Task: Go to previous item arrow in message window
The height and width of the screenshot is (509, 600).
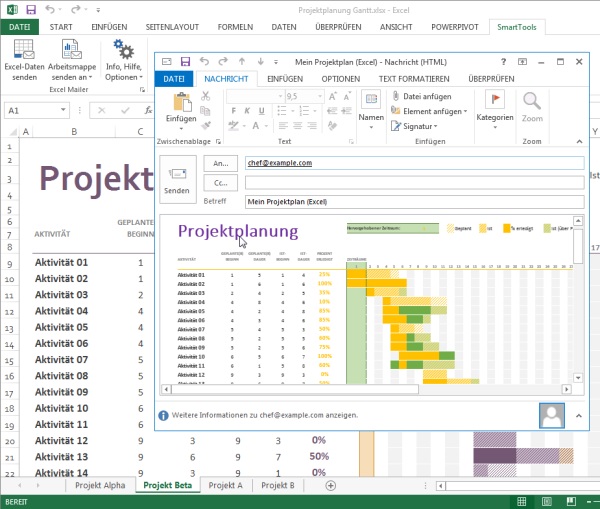Action: click(x=242, y=61)
